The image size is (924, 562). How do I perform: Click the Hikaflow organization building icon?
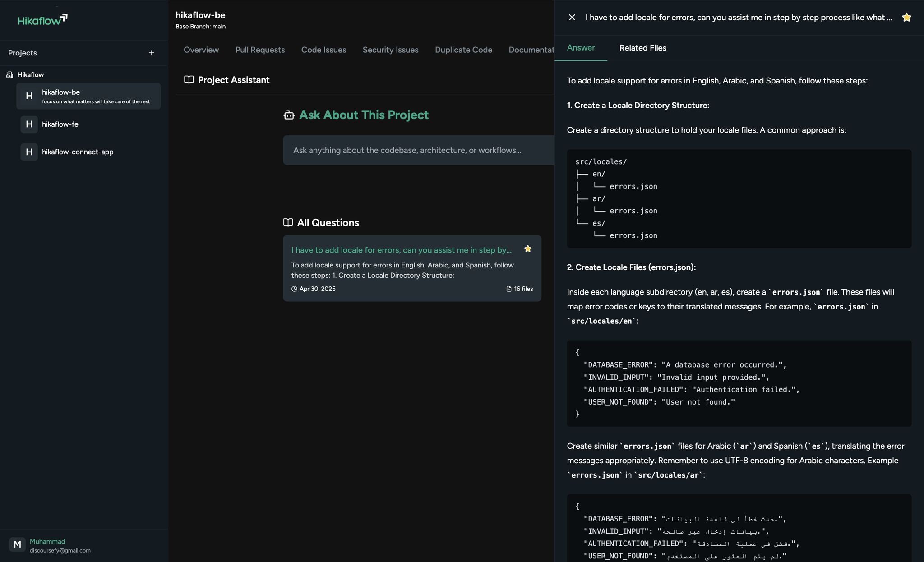tap(9, 75)
